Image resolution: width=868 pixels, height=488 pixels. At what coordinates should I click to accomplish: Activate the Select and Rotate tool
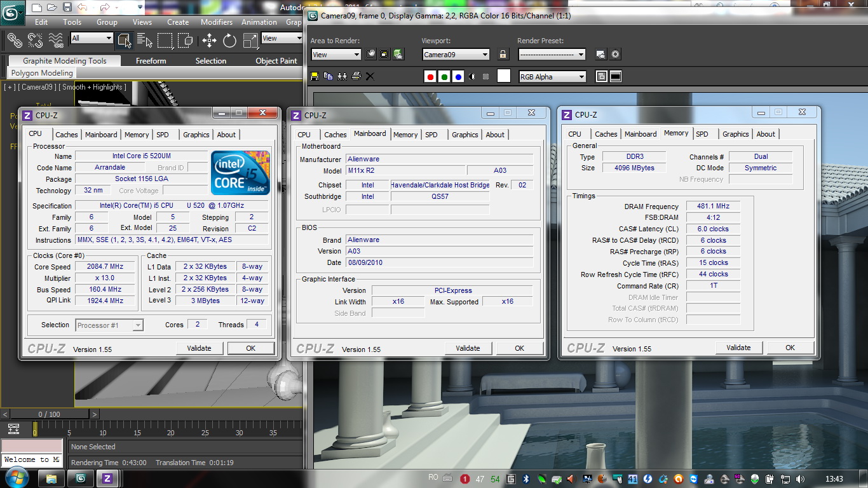point(230,41)
